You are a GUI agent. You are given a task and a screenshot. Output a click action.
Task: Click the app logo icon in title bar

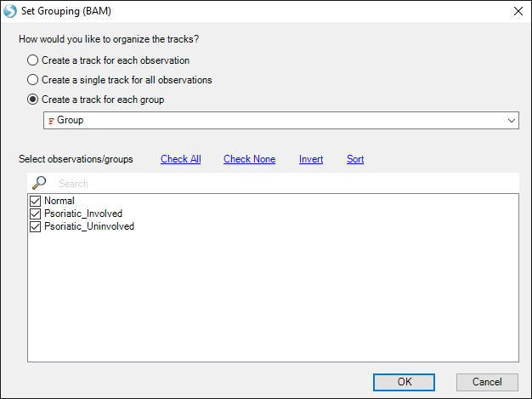pyautogui.click(x=10, y=11)
